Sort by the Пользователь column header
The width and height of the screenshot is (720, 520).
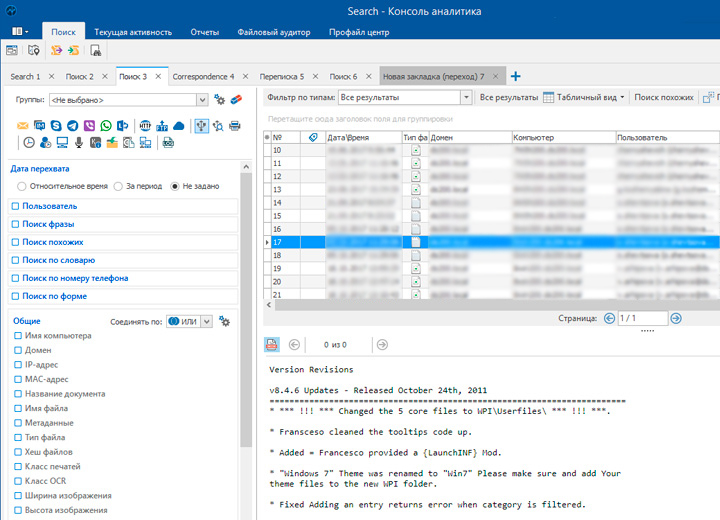[667, 137]
